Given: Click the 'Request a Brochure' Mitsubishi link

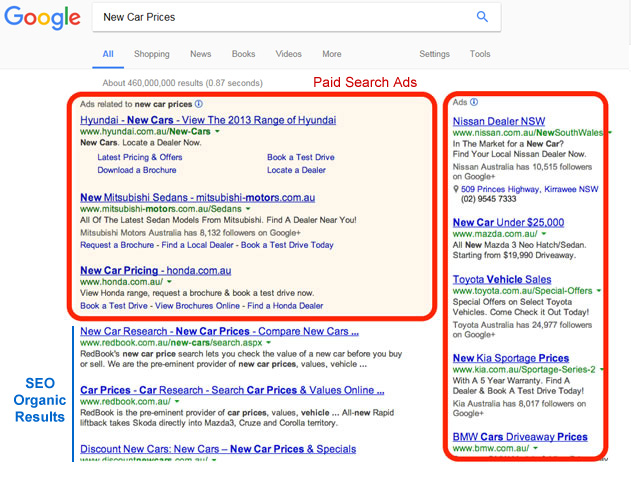Looking at the screenshot, I should pyautogui.click(x=117, y=245).
